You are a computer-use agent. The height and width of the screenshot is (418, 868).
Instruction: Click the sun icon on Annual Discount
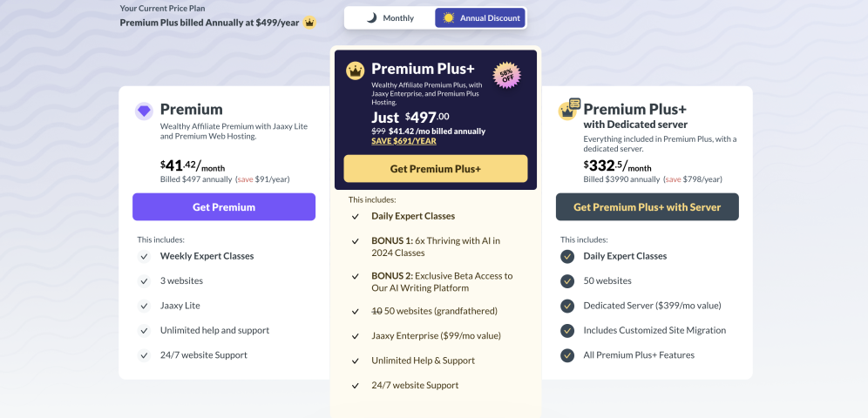[449, 17]
